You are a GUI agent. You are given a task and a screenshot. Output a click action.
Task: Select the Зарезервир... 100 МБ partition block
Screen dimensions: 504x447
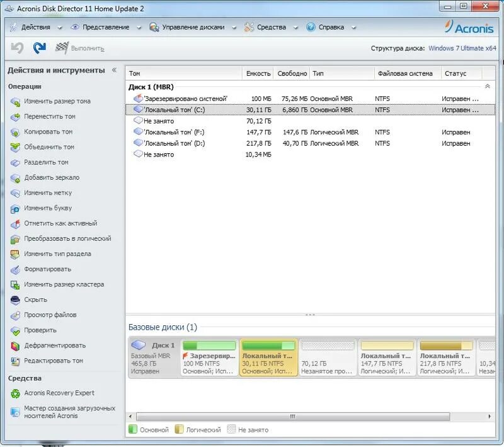tap(209, 357)
